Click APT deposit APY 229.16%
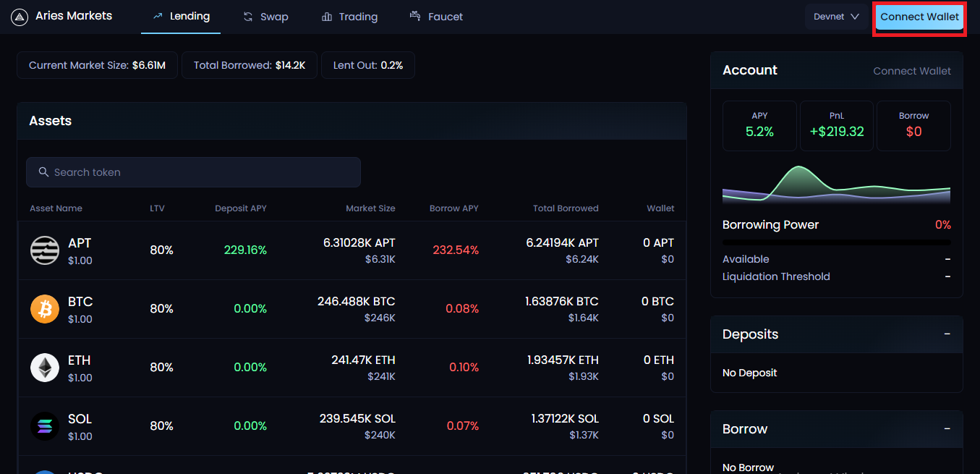Image resolution: width=980 pixels, height=474 pixels. pos(245,250)
